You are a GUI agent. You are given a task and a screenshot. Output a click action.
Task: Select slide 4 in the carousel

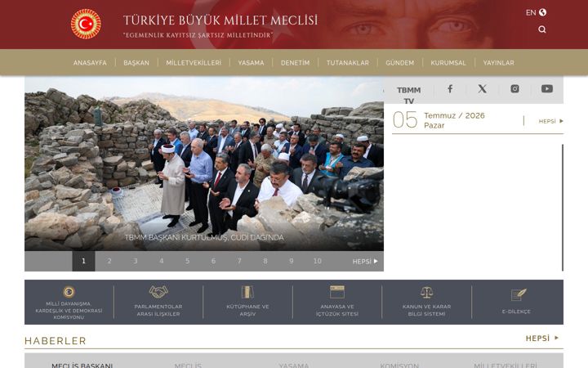(x=161, y=261)
